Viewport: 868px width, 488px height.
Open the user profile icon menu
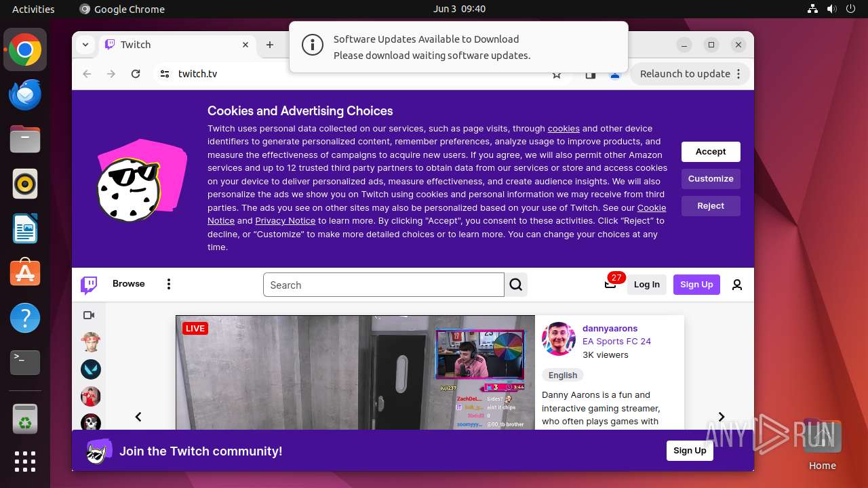point(737,285)
